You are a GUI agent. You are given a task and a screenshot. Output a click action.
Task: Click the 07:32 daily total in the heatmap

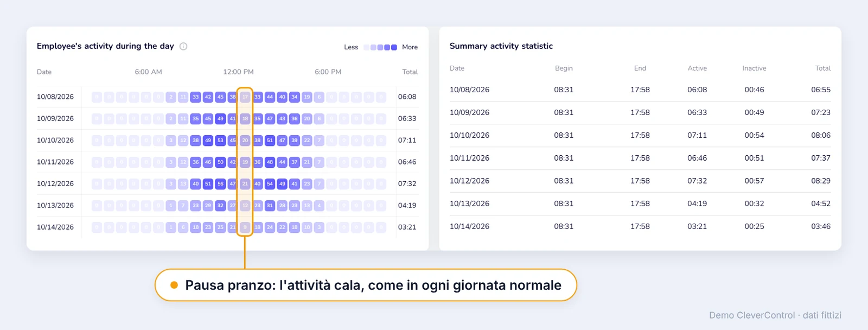(x=407, y=183)
